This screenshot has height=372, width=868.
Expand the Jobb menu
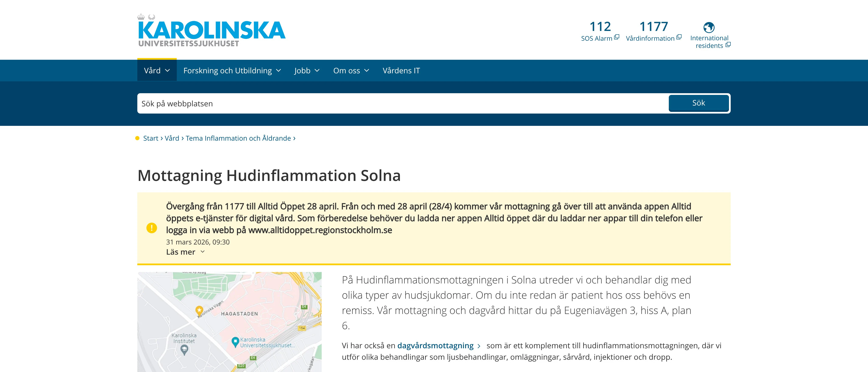pyautogui.click(x=307, y=70)
